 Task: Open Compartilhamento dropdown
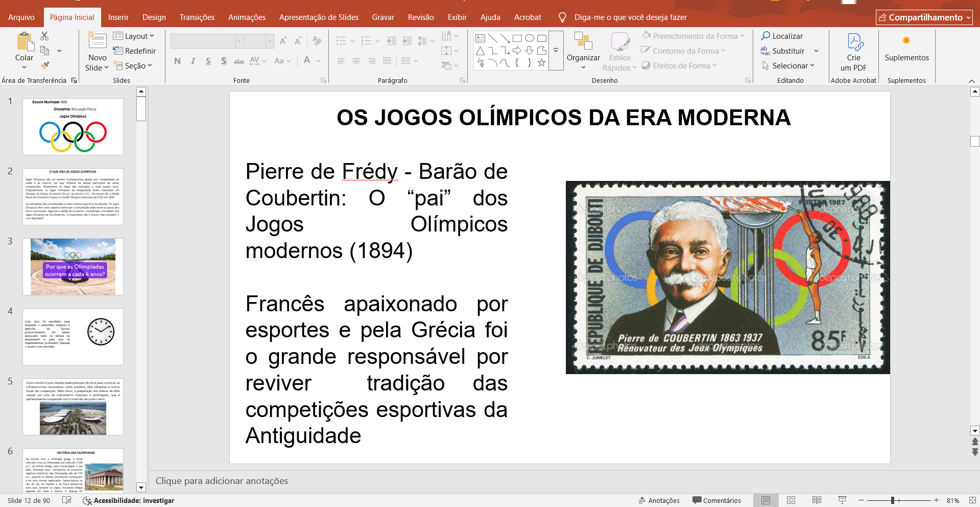point(924,17)
